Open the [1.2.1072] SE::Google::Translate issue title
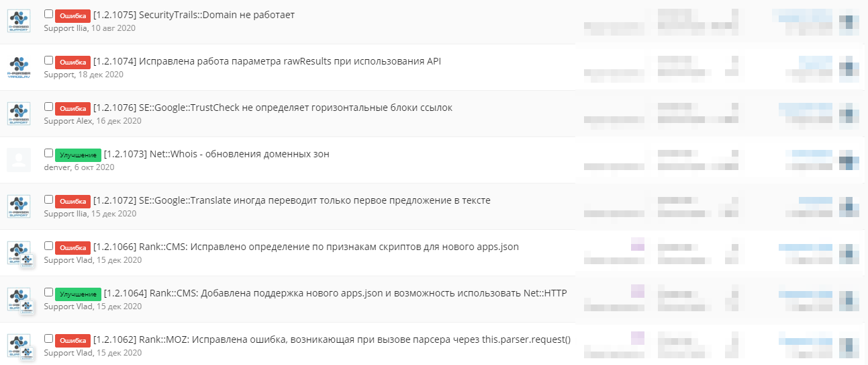The height and width of the screenshot is (365, 868). pyautogui.click(x=292, y=200)
